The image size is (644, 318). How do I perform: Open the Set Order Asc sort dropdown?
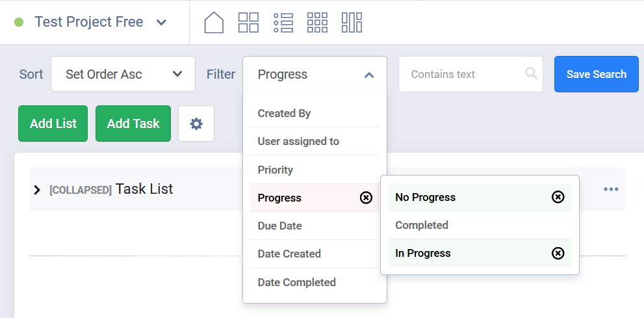point(123,74)
